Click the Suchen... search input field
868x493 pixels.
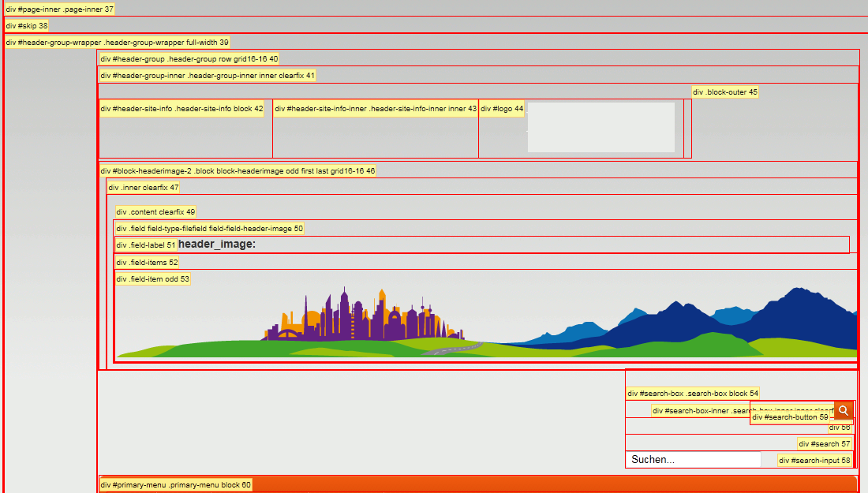pos(694,460)
